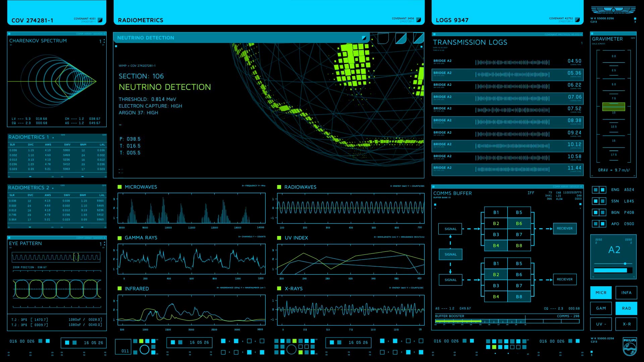Click the circular dial icon beside the 011 box
This screenshot has width=644, height=362.
point(145,350)
